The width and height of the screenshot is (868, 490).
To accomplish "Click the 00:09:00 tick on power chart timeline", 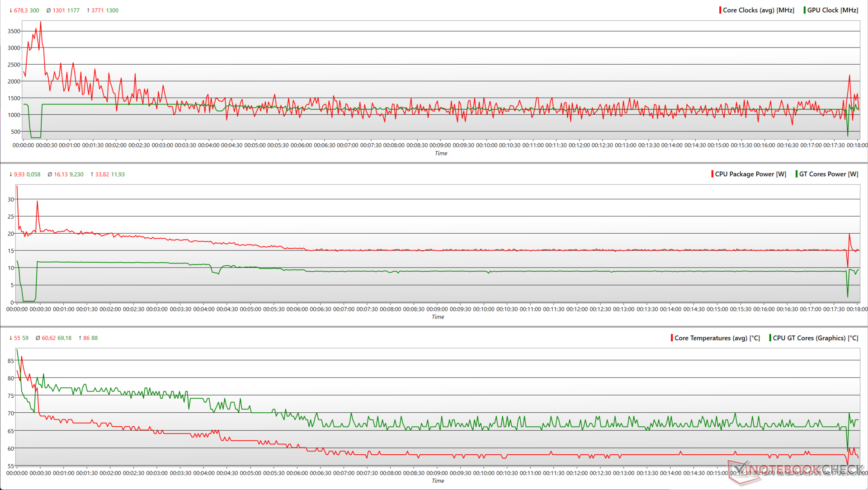I will tap(437, 309).
